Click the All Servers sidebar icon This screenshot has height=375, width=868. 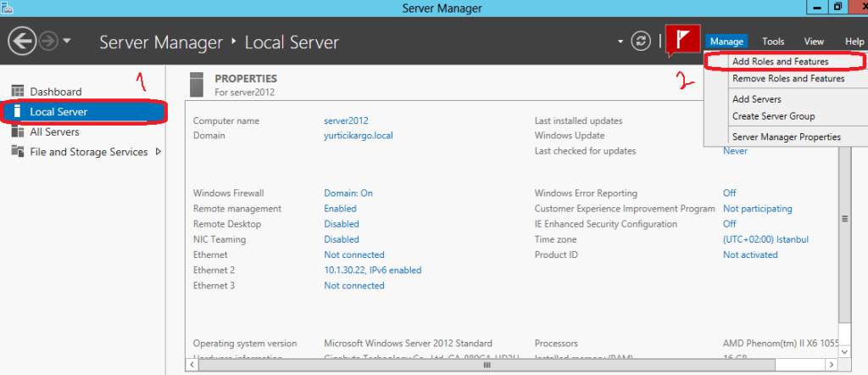[18, 132]
